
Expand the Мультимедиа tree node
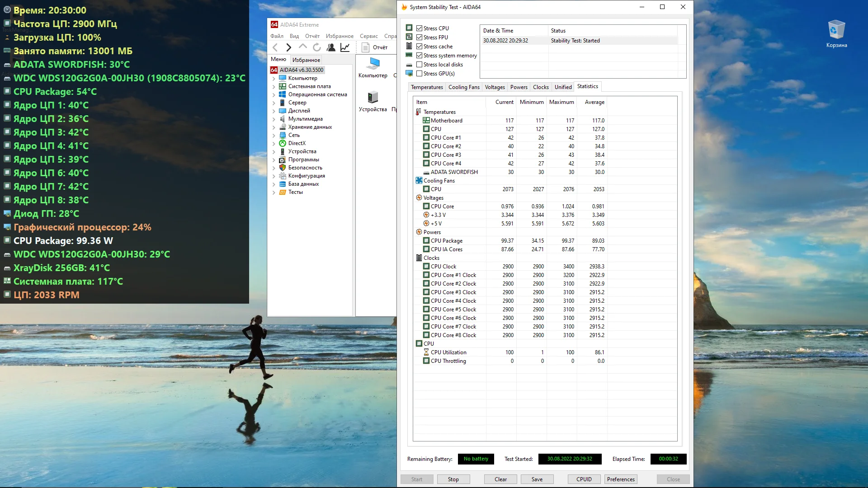point(274,119)
